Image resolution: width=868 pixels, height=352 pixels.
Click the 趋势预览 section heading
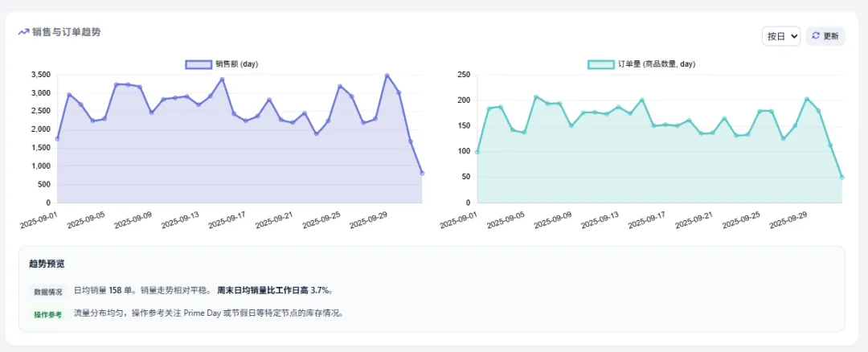(x=47, y=264)
